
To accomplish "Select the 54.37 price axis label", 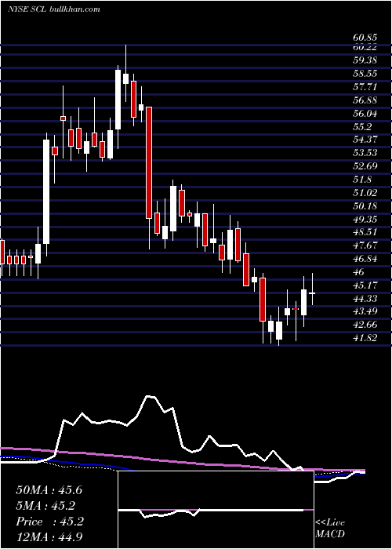I will tap(365, 140).
